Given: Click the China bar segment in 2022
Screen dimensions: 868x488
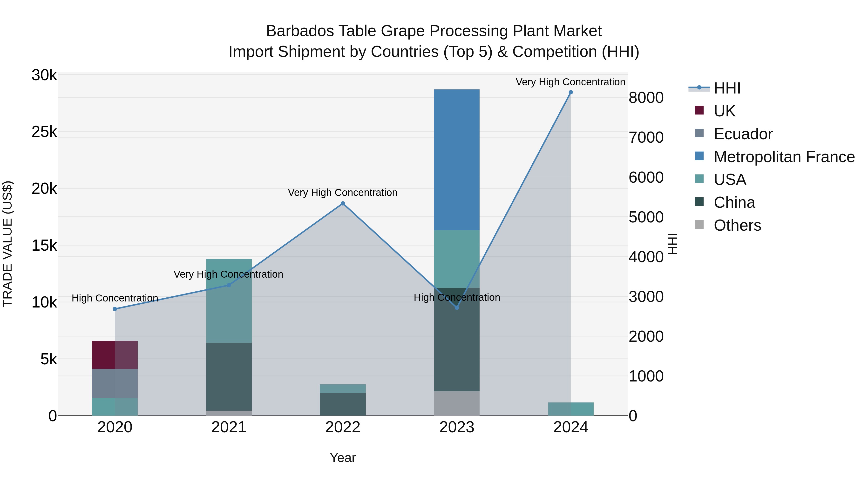Looking at the screenshot, I should (343, 404).
